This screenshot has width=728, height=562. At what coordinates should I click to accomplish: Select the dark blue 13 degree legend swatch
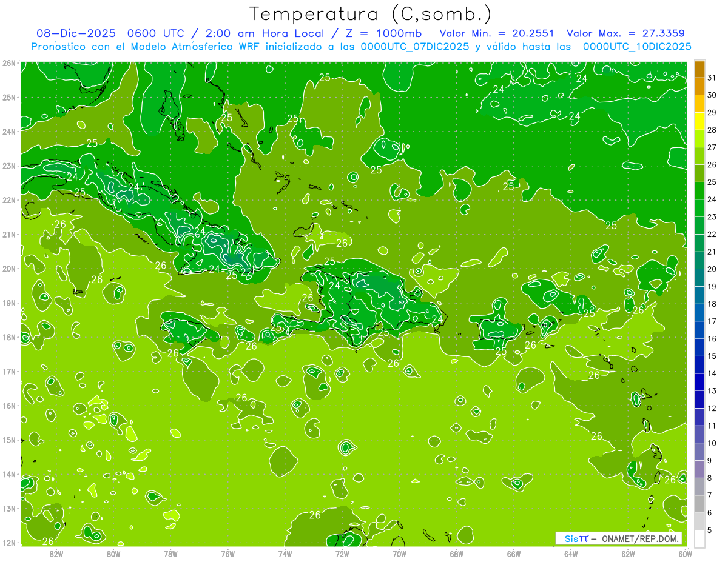[699, 382]
